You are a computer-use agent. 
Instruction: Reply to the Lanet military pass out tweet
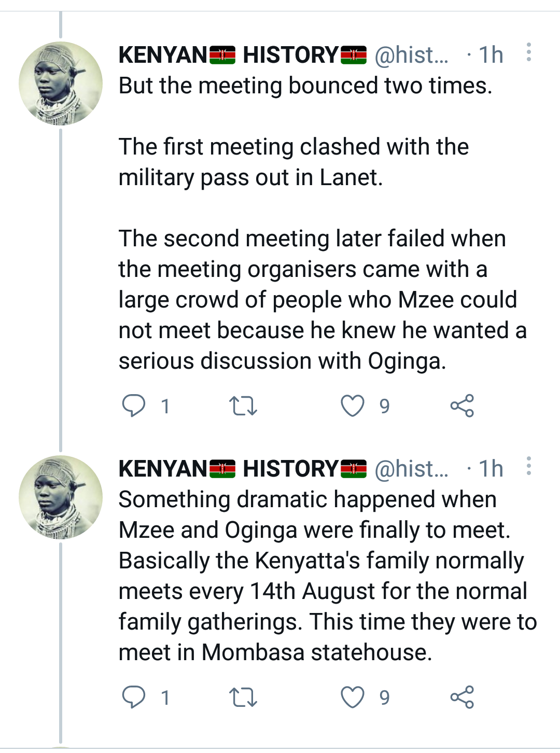coord(134,406)
